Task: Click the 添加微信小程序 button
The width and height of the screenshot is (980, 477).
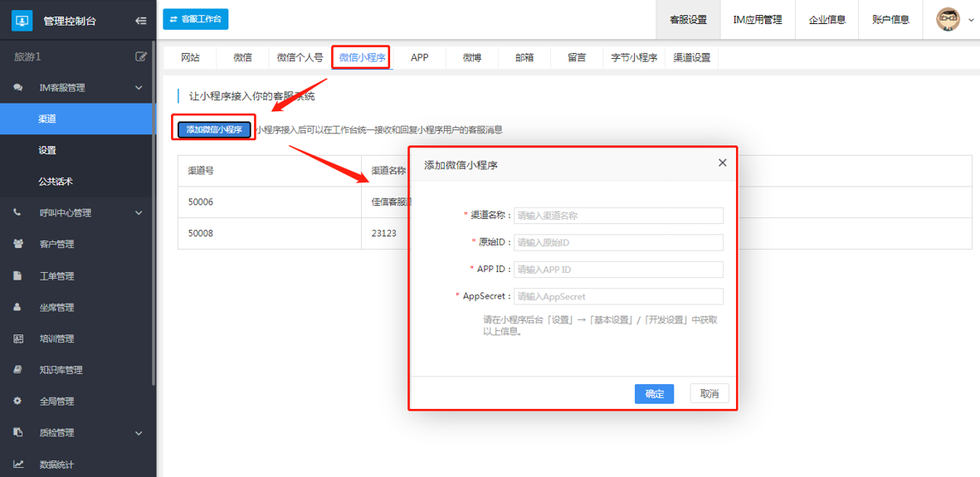Action: coord(214,129)
